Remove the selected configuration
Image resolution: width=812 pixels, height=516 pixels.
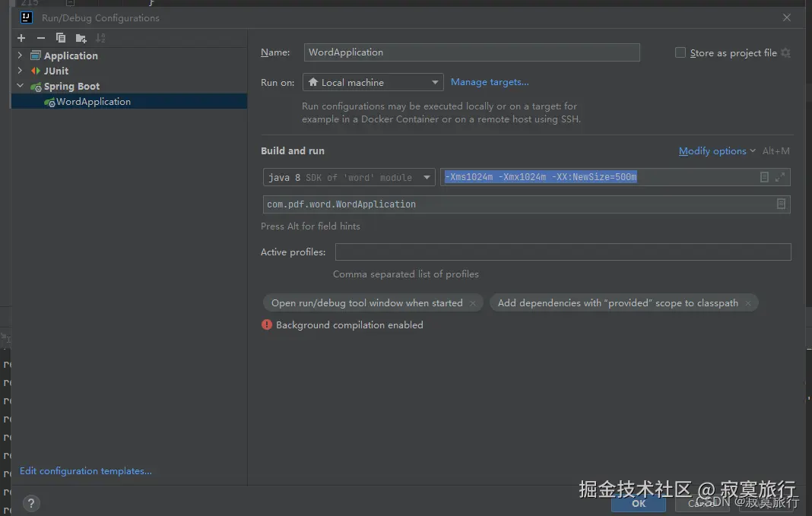click(41, 38)
